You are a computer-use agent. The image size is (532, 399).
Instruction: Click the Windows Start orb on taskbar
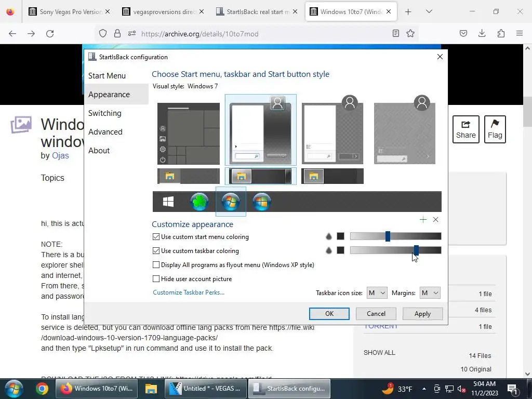(x=13, y=389)
